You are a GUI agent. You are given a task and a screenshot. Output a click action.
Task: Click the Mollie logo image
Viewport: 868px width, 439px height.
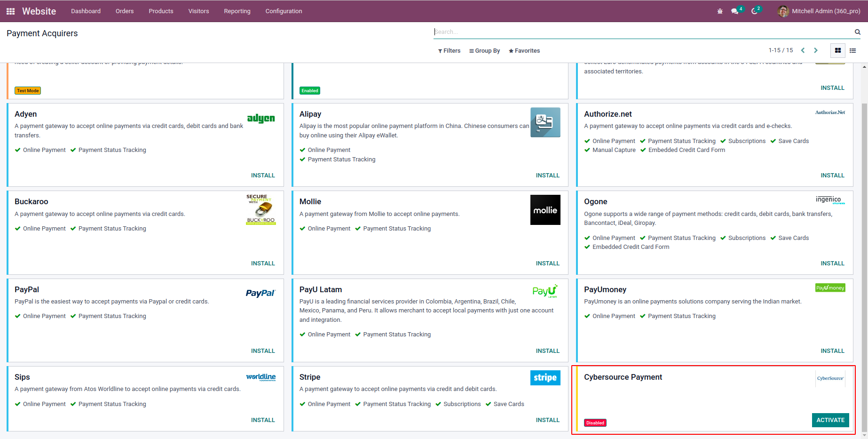coord(545,210)
